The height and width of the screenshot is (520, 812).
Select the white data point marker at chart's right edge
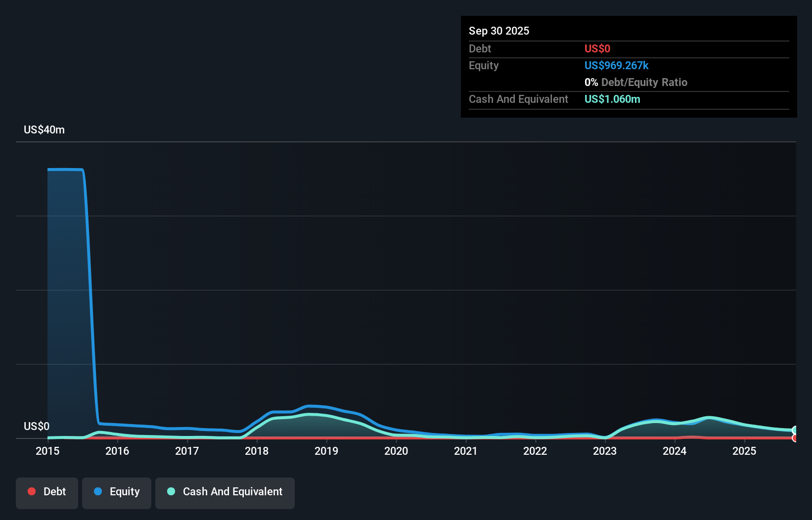pyautogui.click(x=795, y=430)
